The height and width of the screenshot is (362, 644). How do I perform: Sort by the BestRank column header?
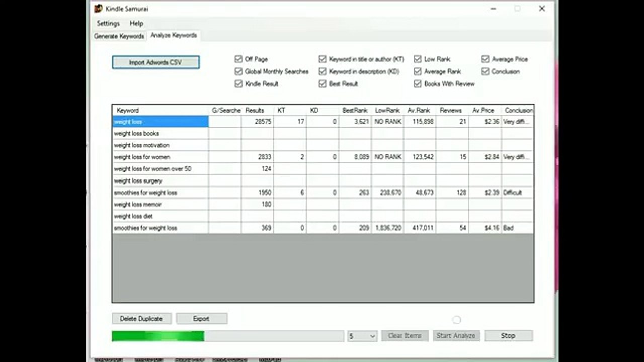tap(355, 110)
